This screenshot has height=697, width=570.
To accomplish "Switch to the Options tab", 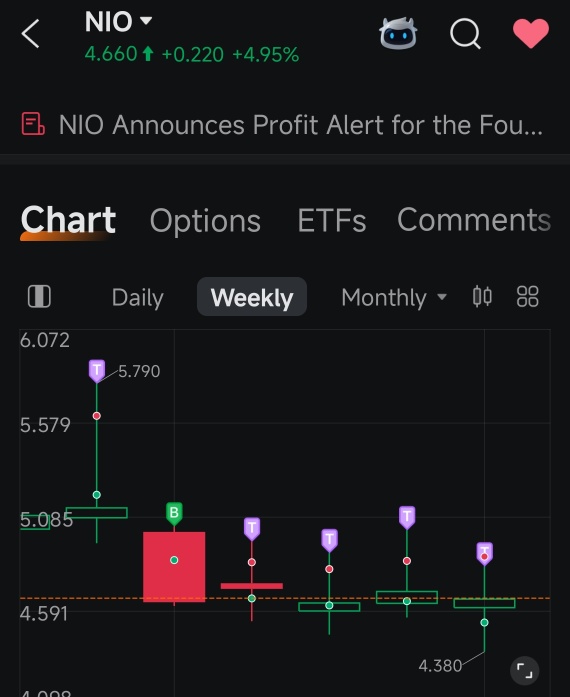I will pyautogui.click(x=205, y=220).
